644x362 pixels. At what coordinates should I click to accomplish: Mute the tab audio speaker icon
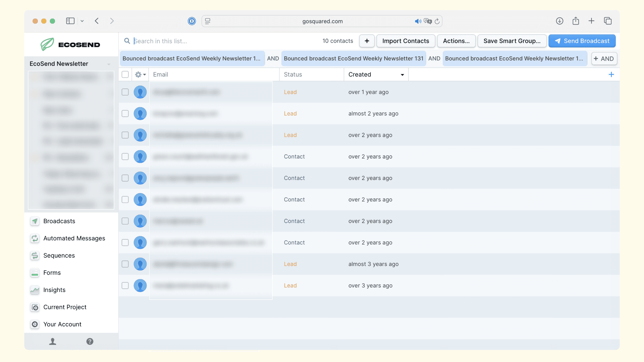(x=418, y=21)
